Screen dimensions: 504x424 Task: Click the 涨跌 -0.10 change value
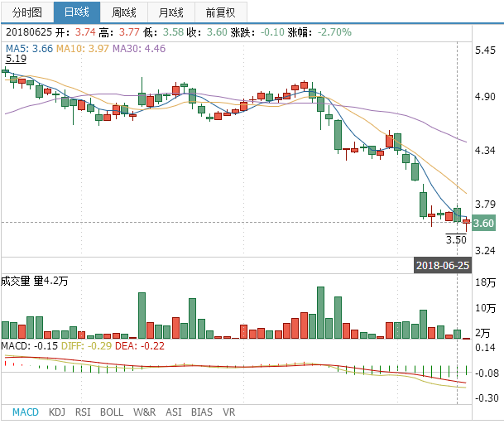pyautogui.click(x=257, y=32)
